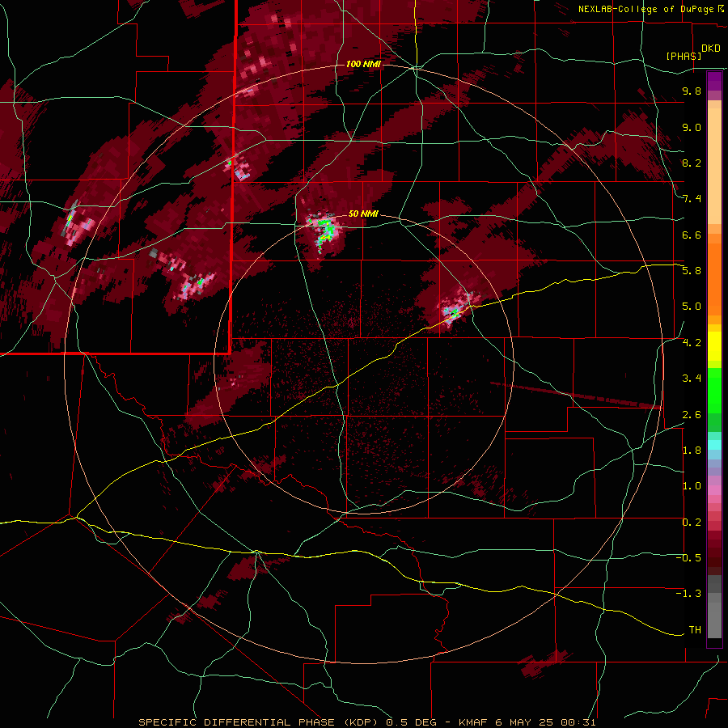Pick the bright green band on color scale
This screenshot has width=728, height=728.
click(x=714, y=390)
